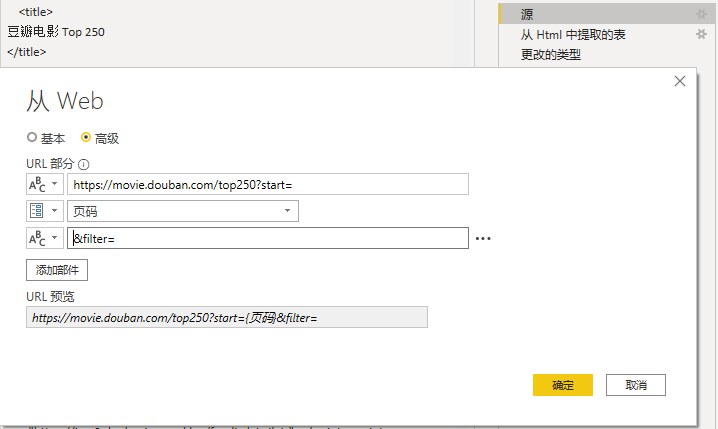The image size is (718, 429).
Task: Click the ABC text type icon on first URL row
Action: pos(36,184)
